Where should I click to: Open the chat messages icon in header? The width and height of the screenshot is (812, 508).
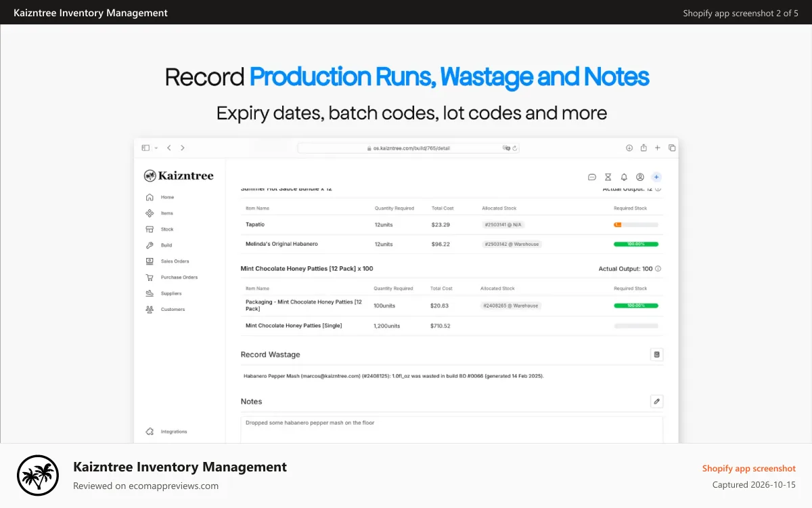(592, 177)
